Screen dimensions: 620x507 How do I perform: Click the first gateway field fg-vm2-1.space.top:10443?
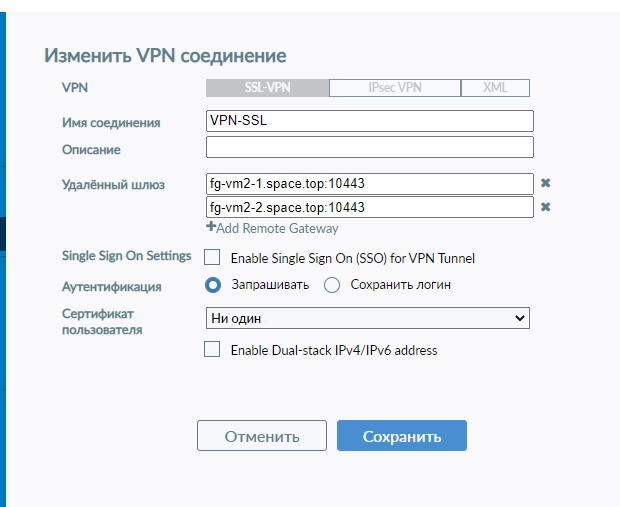[369, 184]
